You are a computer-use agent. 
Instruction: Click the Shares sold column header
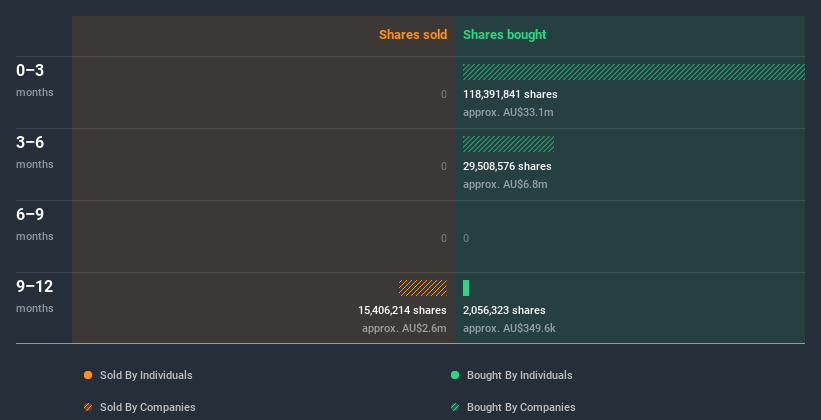[413, 35]
